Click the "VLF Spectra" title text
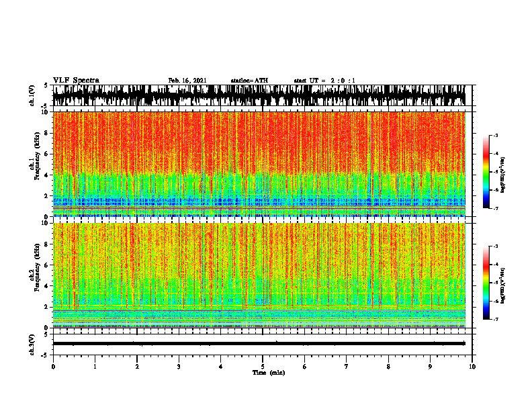Viewport: 532px width, 411px height. (76, 81)
